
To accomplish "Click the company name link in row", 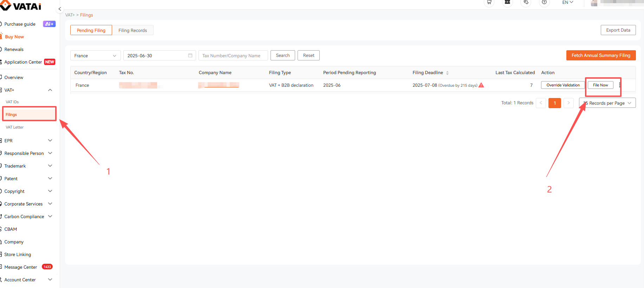I will click(x=219, y=85).
